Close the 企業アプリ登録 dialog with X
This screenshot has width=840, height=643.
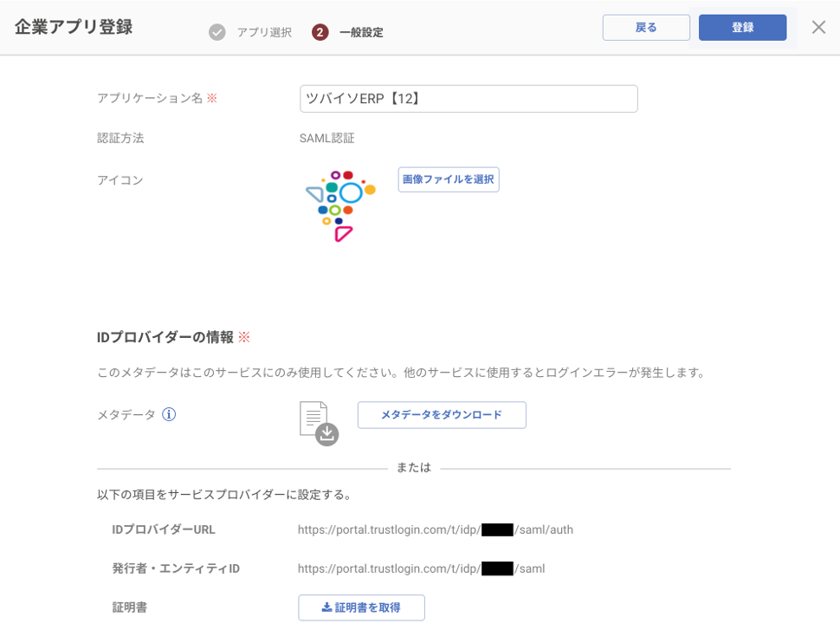(818, 28)
